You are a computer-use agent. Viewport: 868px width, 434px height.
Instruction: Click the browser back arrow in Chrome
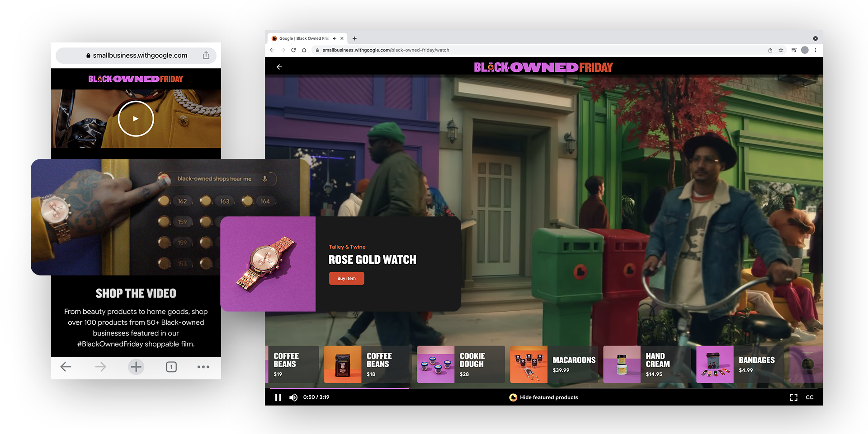272,50
